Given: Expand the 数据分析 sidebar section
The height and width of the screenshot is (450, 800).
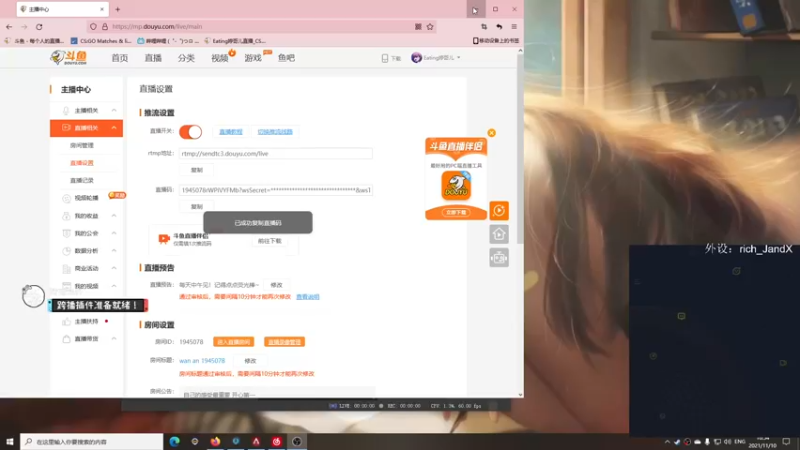Looking at the screenshot, I should [x=114, y=251].
